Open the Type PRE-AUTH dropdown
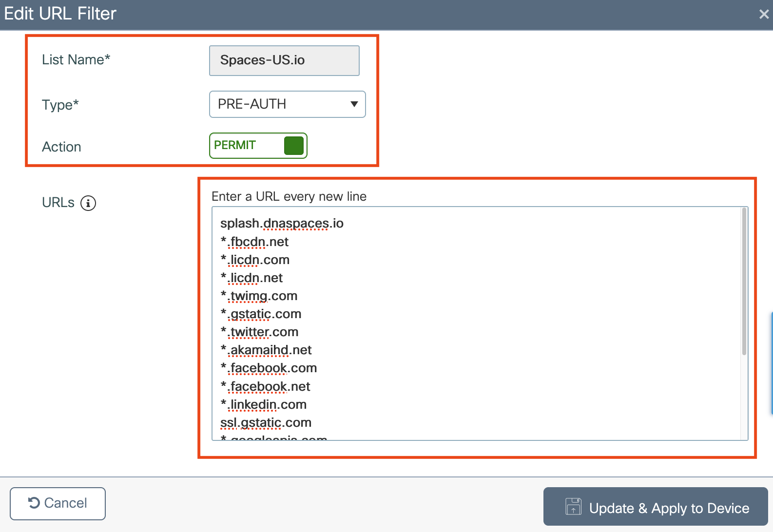Viewport: 773px width, 532px height. pos(287,104)
